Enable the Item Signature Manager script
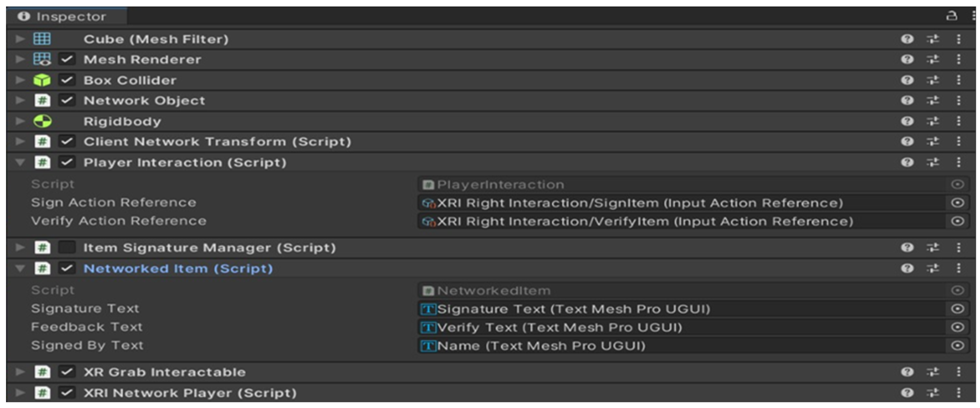 pos(67,248)
